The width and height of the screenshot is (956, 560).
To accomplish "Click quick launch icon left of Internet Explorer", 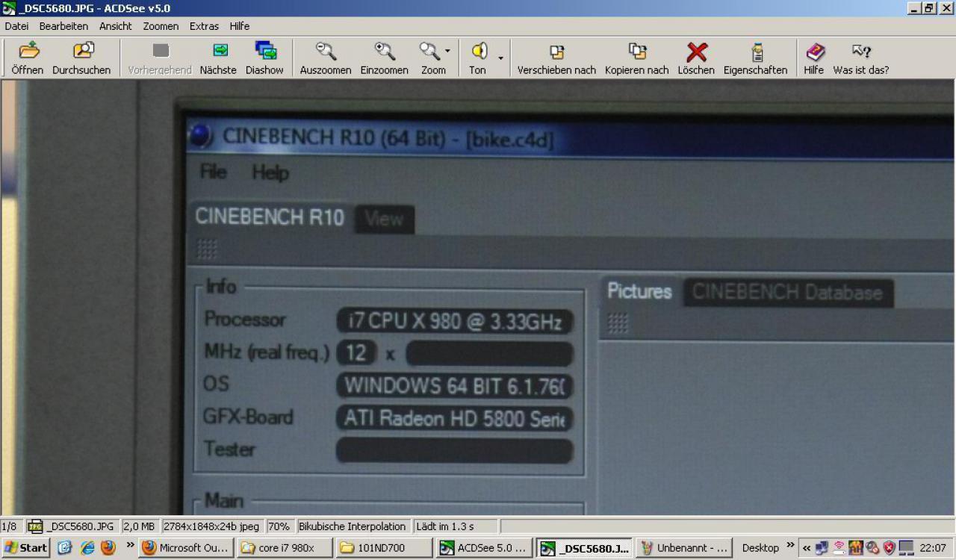I will point(64,547).
